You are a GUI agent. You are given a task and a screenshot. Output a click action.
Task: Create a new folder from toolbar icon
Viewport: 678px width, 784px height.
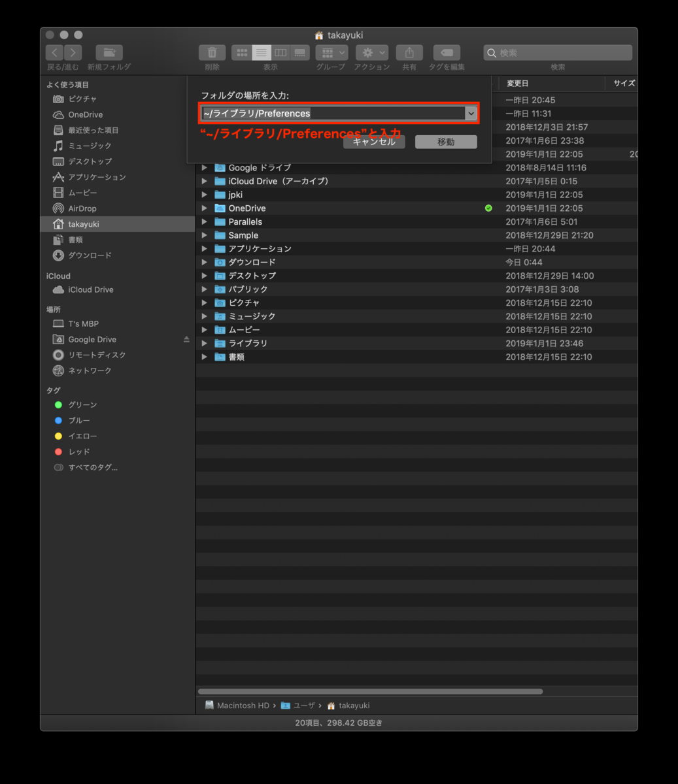tap(109, 53)
